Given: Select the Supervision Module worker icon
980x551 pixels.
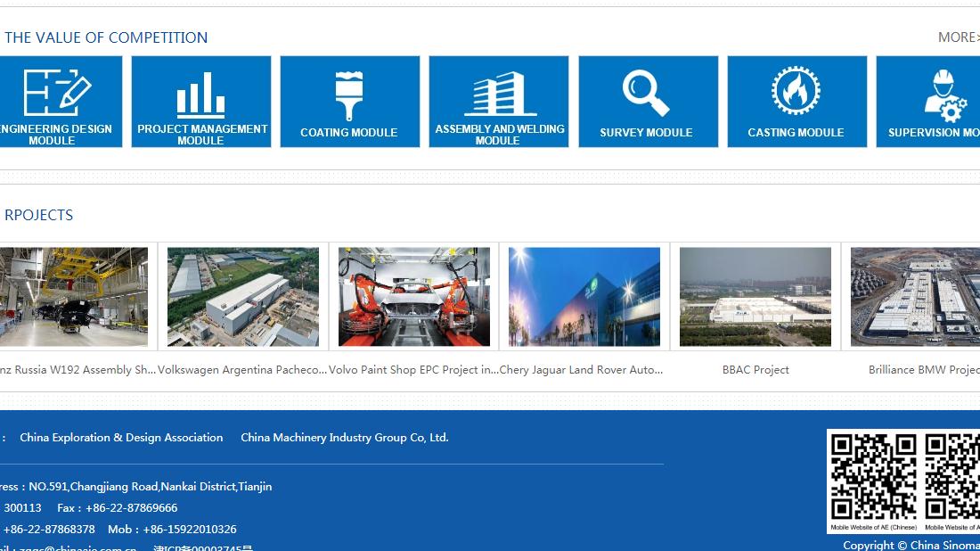Looking at the screenshot, I should click(943, 95).
